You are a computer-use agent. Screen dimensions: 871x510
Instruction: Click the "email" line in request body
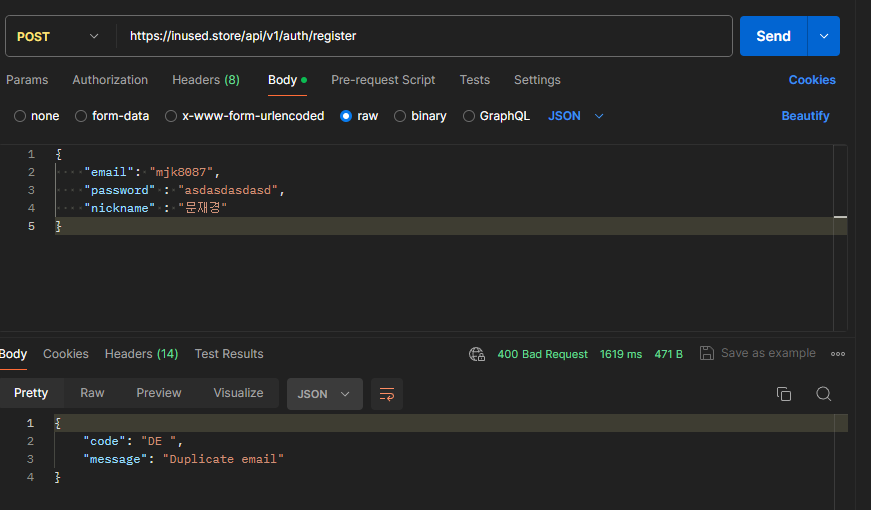tap(152, 172)
